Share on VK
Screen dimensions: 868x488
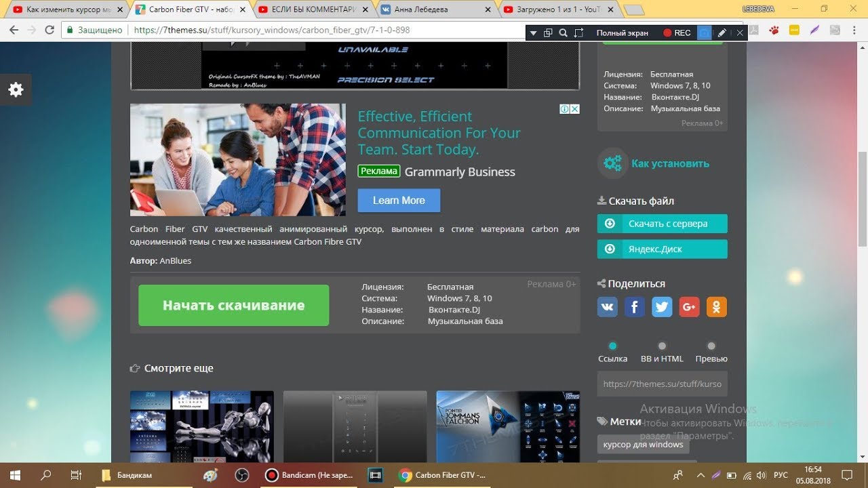[x=607, y=307]
